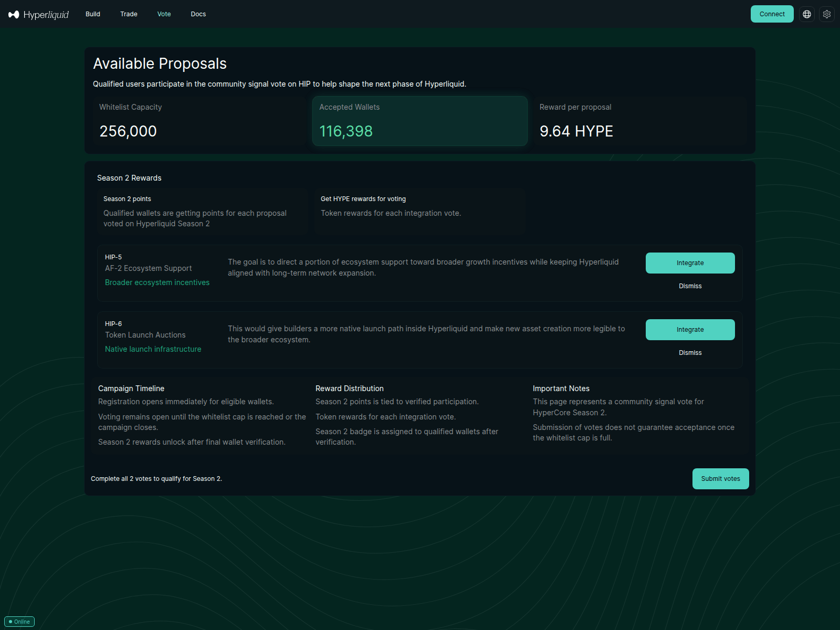Open the language globe icon
840x630 pixels.
click(807, 14)
